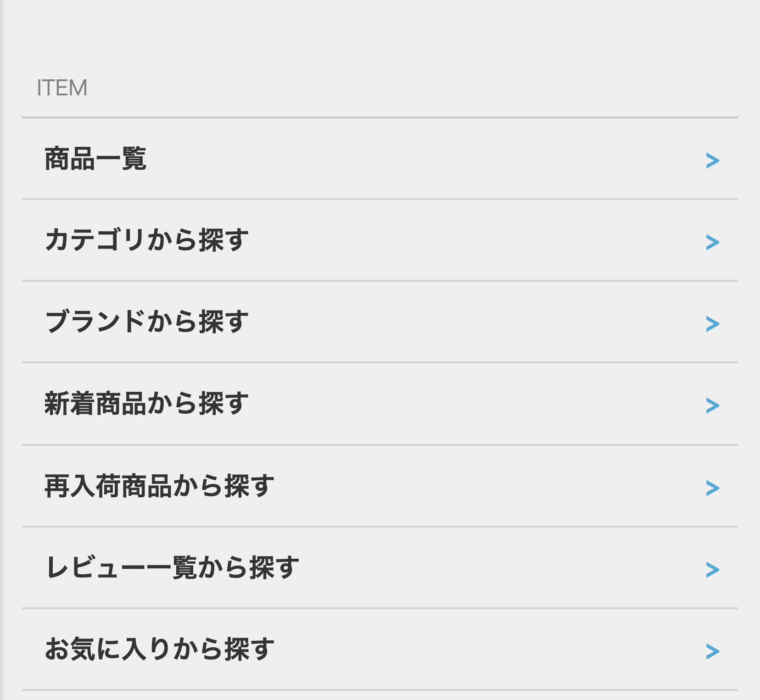Select the chevron beside 新着商品から探す

(712, 406)
